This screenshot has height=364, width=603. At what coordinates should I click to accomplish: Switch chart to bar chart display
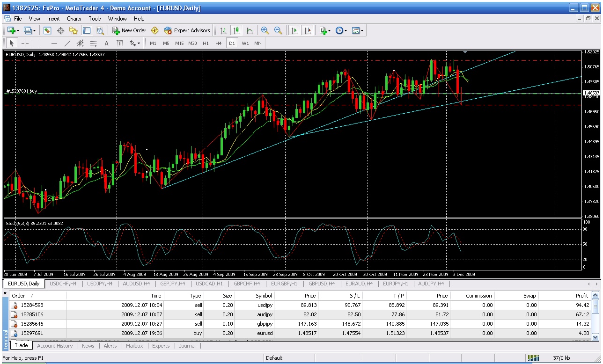(x=223, y=30)
